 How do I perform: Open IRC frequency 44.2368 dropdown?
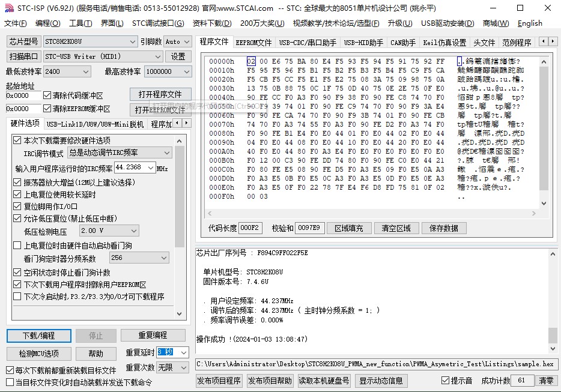[x=151, y=167]
